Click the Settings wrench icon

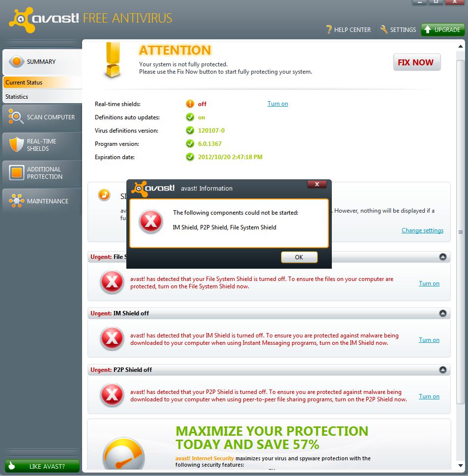383,29
